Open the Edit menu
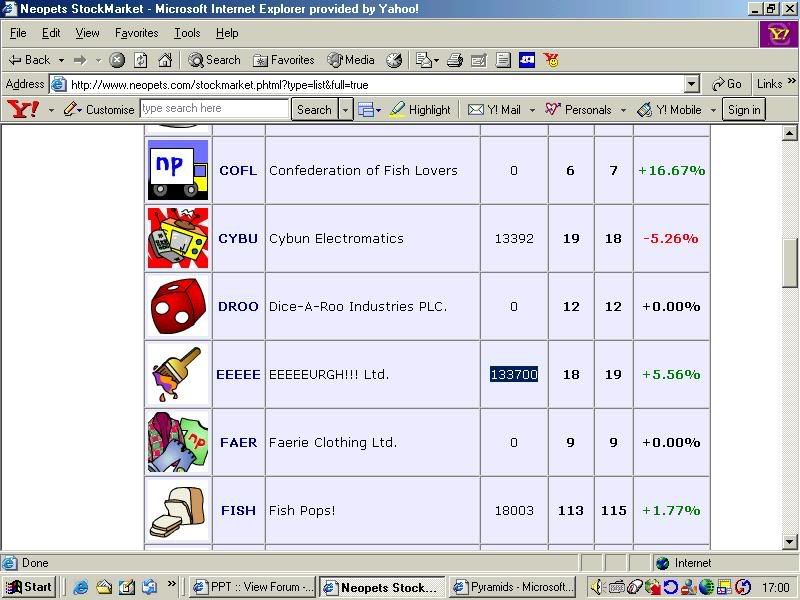Image resolution: width=800 pixels, height=600 pixels. pyautogui.click(x=51, y=33)
